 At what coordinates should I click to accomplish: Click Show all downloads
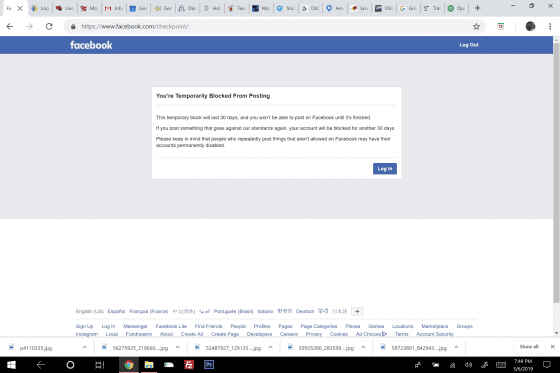(x=529, y=347)
